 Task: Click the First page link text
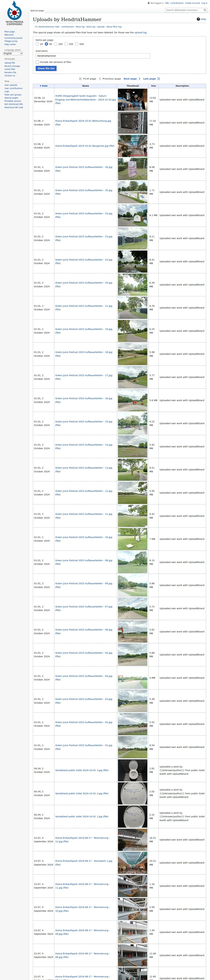click(90, 79)
